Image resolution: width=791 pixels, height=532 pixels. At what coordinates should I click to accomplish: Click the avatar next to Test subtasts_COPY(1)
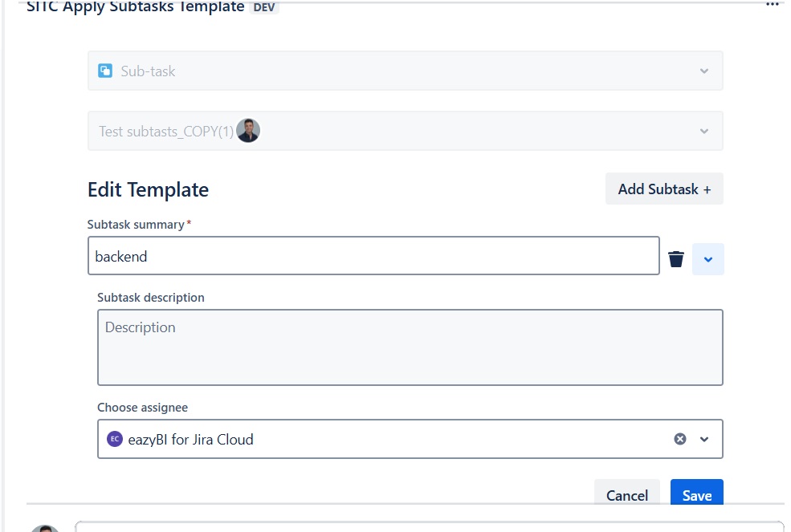[248, 130]
